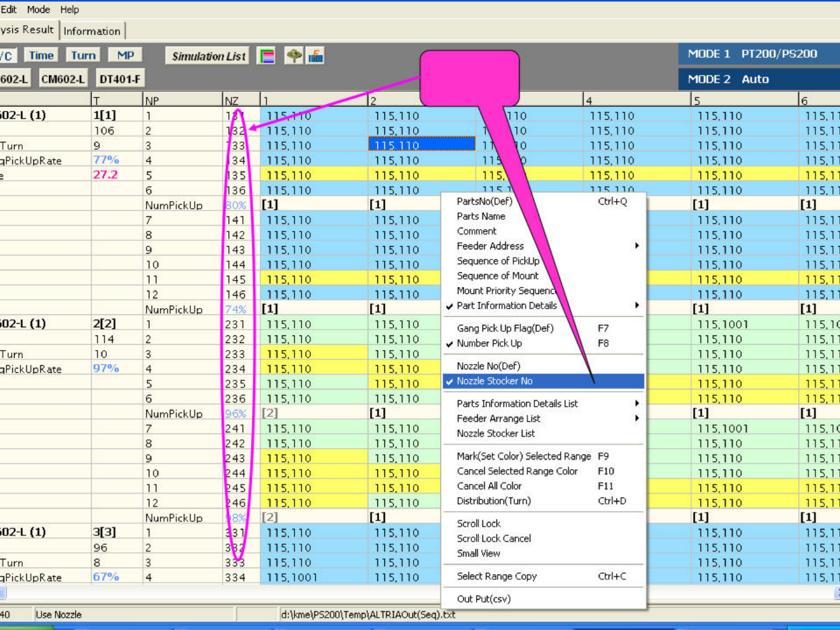Click the nozzle head toolbar icon
Screen dimensions: 840x630
(294, 56)
